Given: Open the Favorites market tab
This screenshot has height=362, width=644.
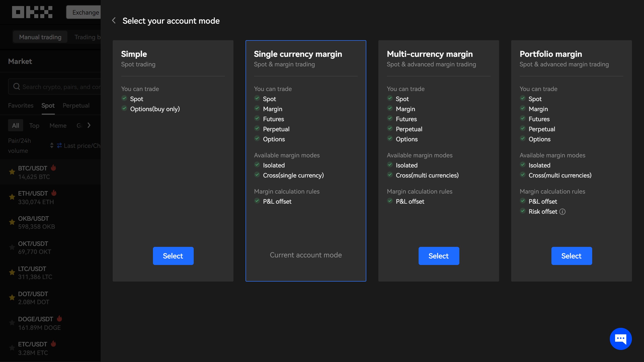Looking at the screenshot, I should (21, 106).
